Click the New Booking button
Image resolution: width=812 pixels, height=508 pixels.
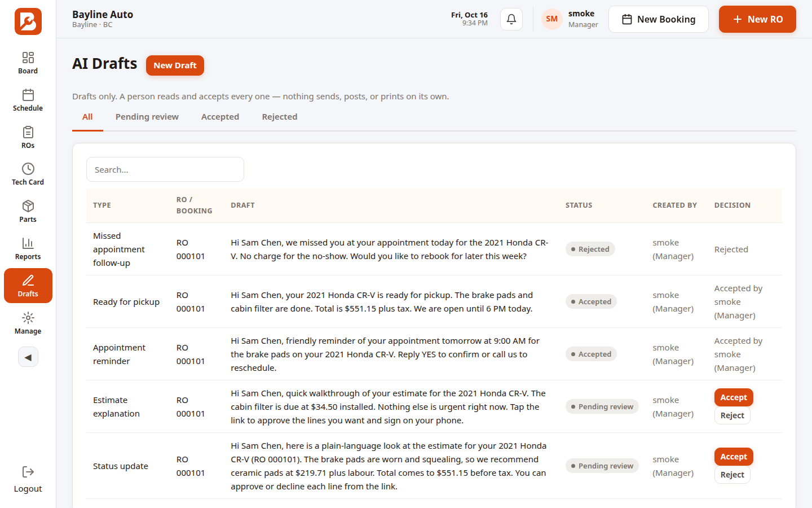[x=659, y=19]
